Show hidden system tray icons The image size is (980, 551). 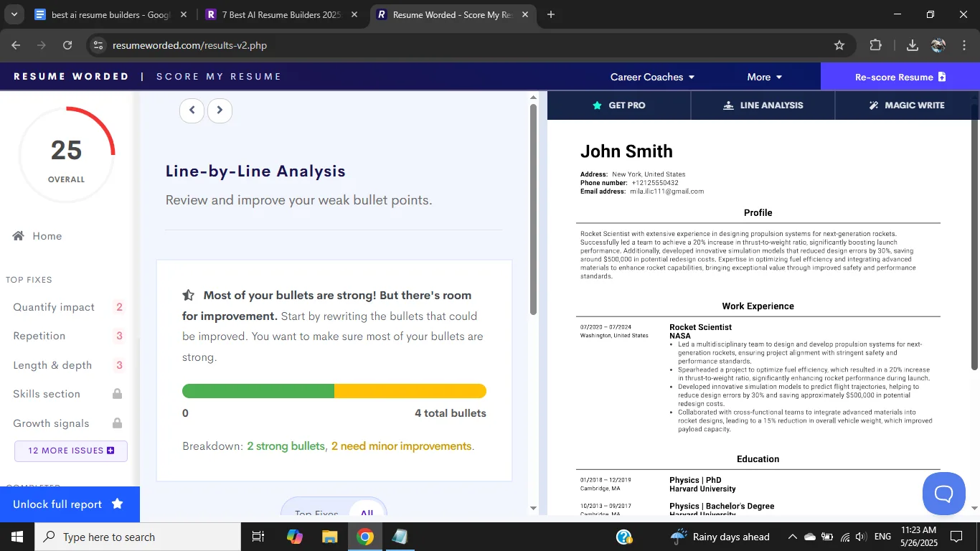pos(792,537)
